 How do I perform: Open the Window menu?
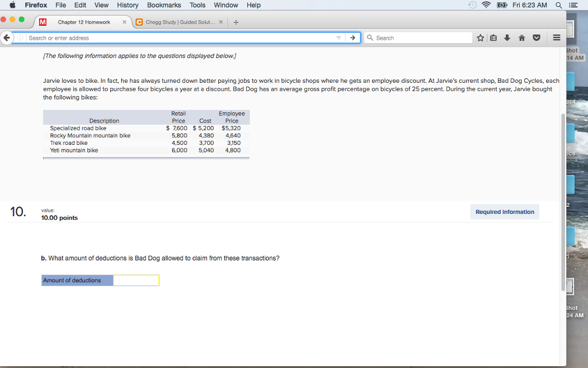click(226, 5)
